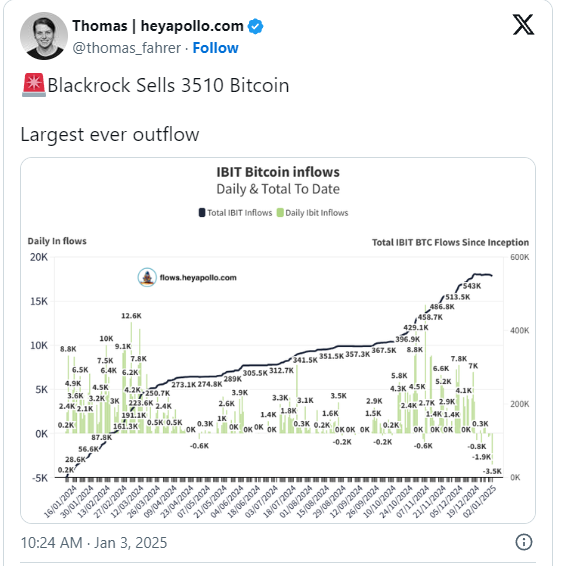Open the X logo link
This screenshot has height=566, width=578.
point(523,25)
